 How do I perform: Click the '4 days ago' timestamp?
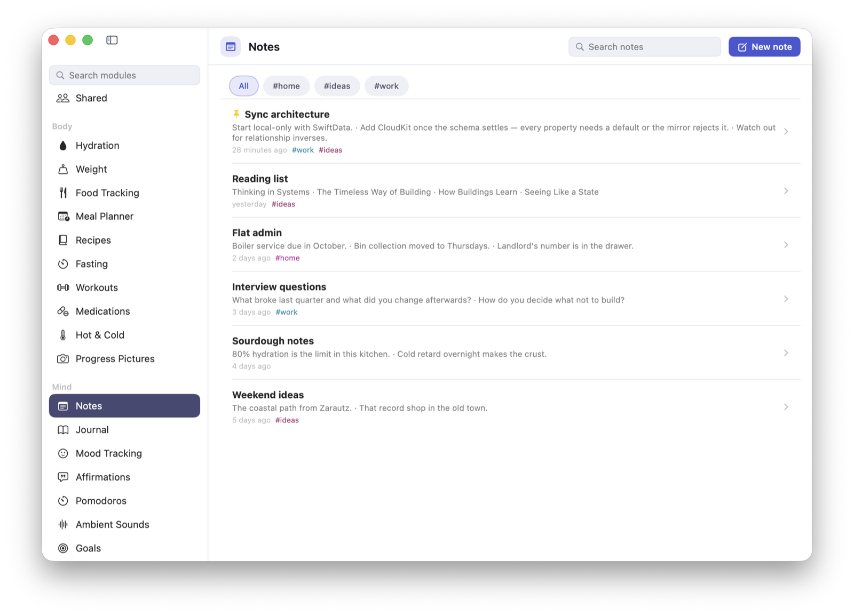(251, 366)
